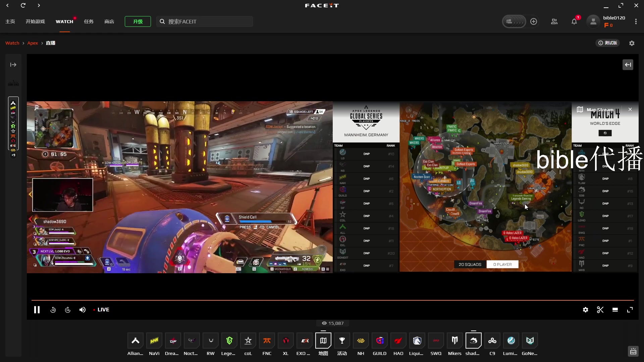Open the clip scissors tool

click(x=600, y=310)
